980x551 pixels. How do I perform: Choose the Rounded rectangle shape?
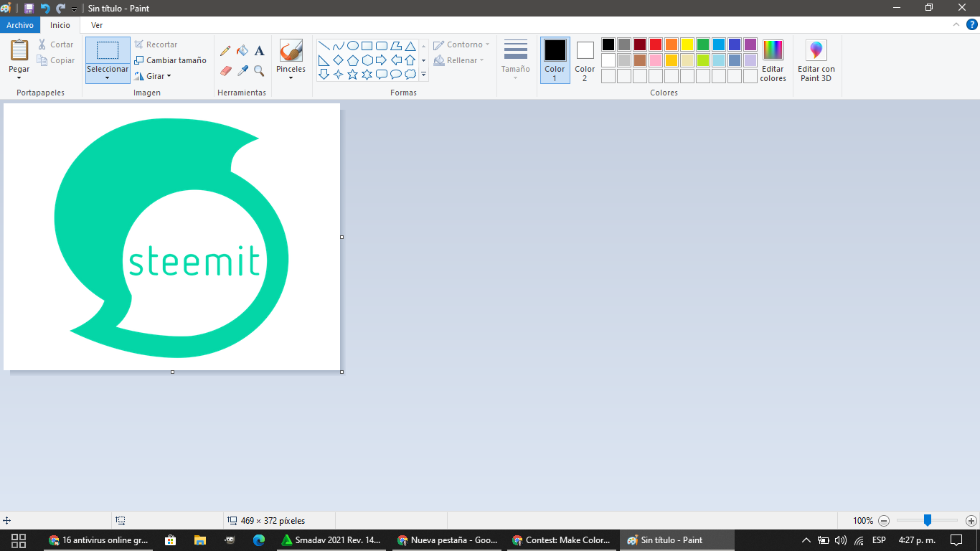(x=382, y=46)
